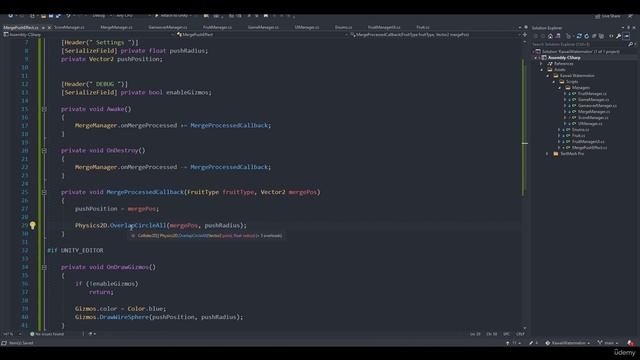Collapse the Awake method outlining toggle
This screenshot has width=640, height=360.
point(44,109)
